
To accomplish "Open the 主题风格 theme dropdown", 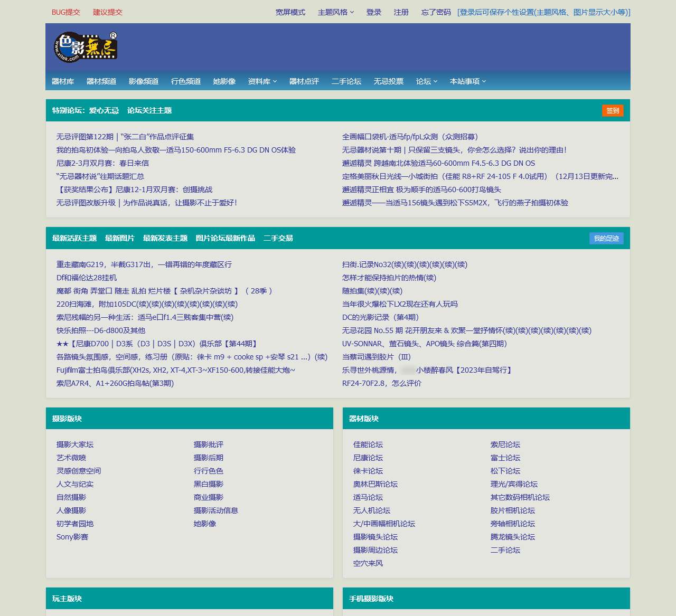I will (336, 12).
